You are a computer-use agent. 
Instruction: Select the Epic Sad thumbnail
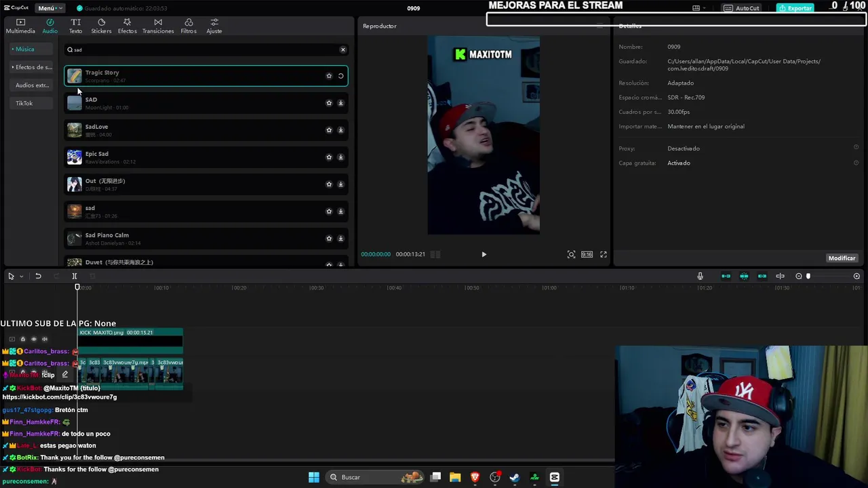pyautogui.click(x=75, y=157)
